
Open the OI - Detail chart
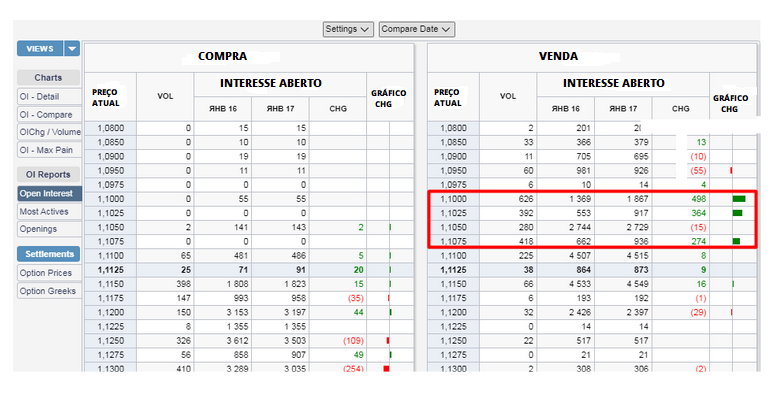tap(49, 97)
